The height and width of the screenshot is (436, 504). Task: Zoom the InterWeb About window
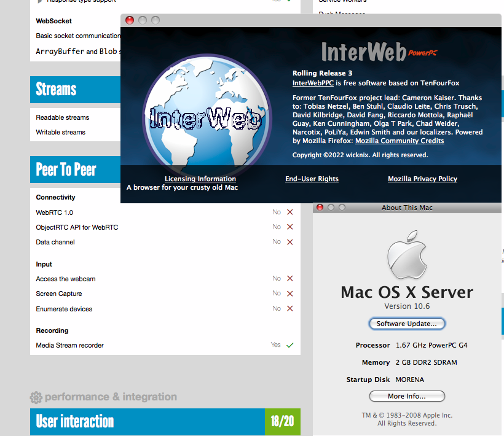(x=156, y=20)
